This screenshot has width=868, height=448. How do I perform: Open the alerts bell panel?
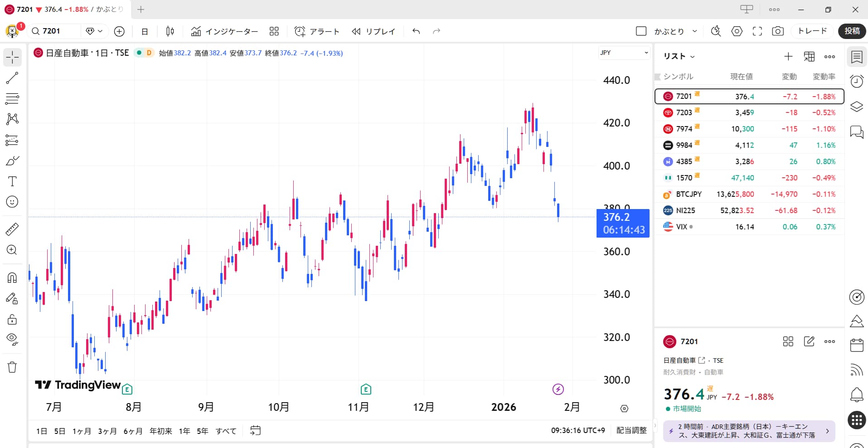[x=856, y=394]
